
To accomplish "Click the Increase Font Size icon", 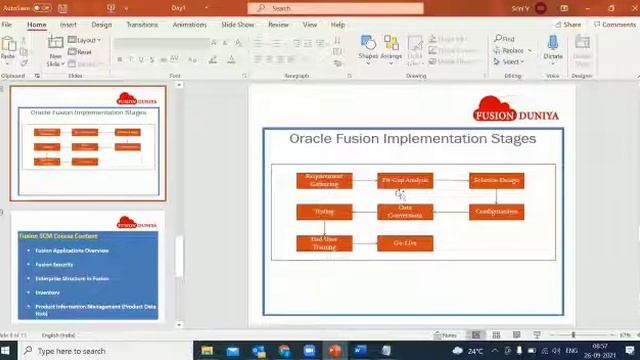I will click(214, 43).
